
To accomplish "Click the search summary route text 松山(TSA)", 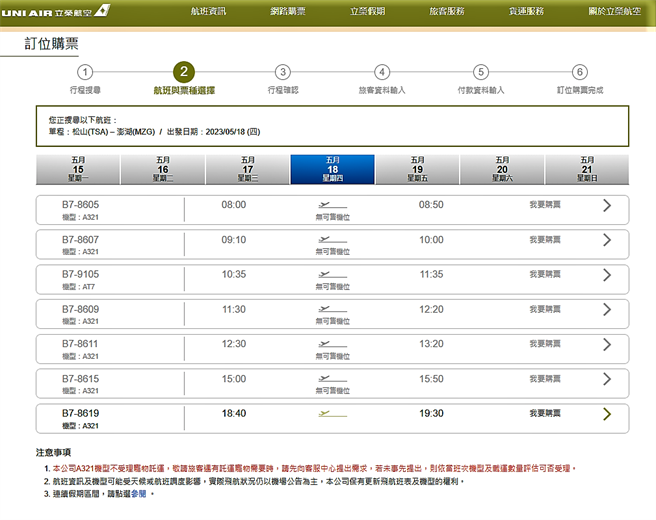I will (x=90, y=132).
